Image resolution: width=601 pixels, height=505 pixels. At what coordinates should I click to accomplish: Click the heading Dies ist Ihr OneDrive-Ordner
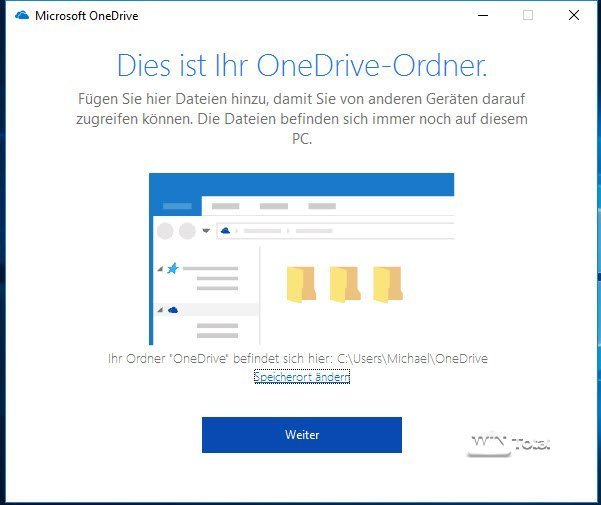pos(302,65)
